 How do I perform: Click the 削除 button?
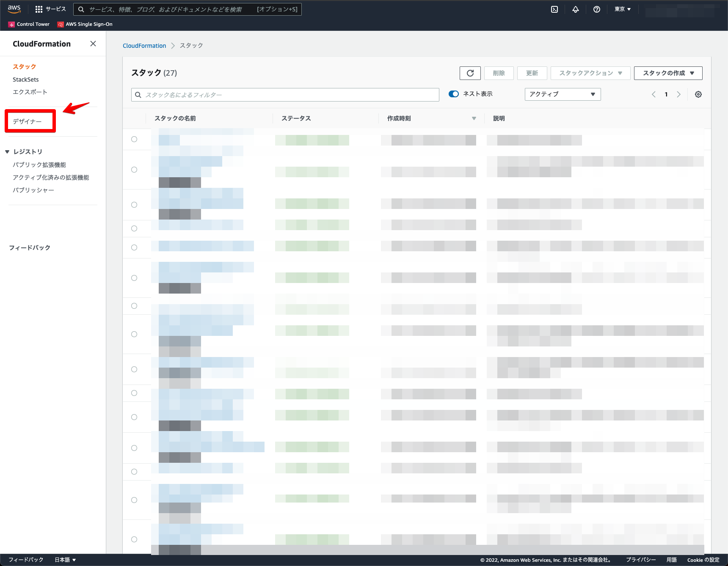(x=499, y=73)
